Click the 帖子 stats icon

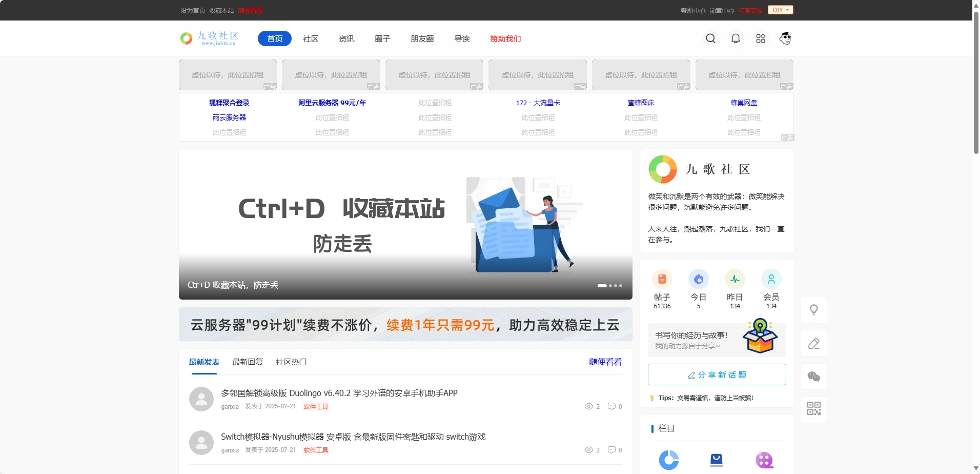click(x=662, y=279)
